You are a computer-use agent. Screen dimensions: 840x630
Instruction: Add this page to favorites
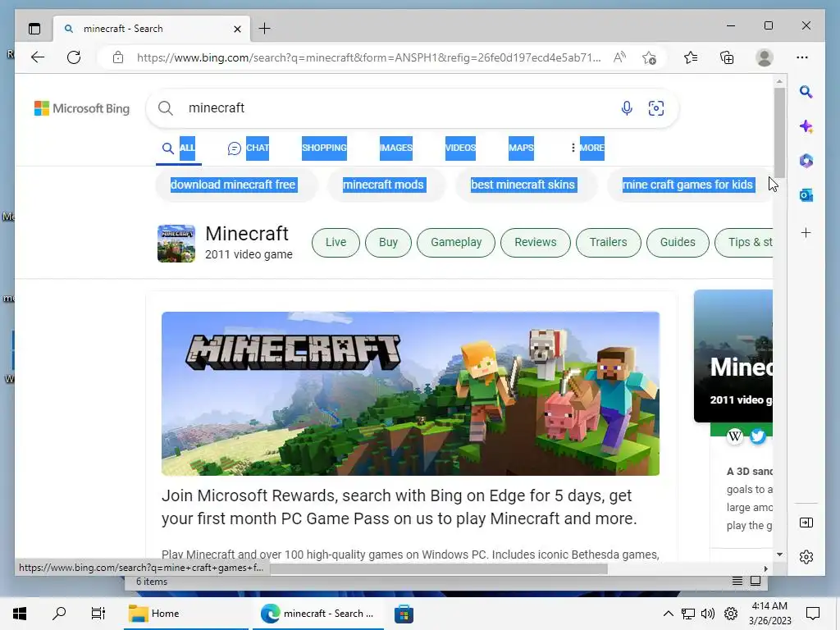click(x=650, y=57)
